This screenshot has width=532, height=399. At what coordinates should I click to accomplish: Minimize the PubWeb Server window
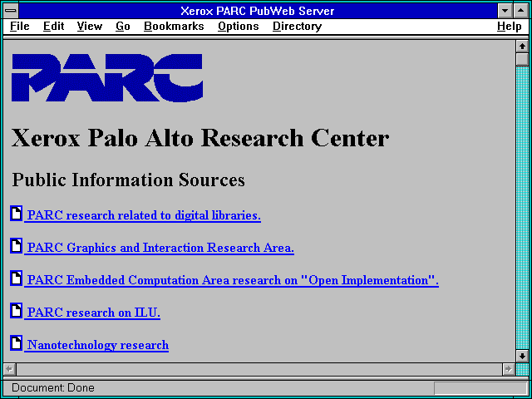(x=505, y=11)
